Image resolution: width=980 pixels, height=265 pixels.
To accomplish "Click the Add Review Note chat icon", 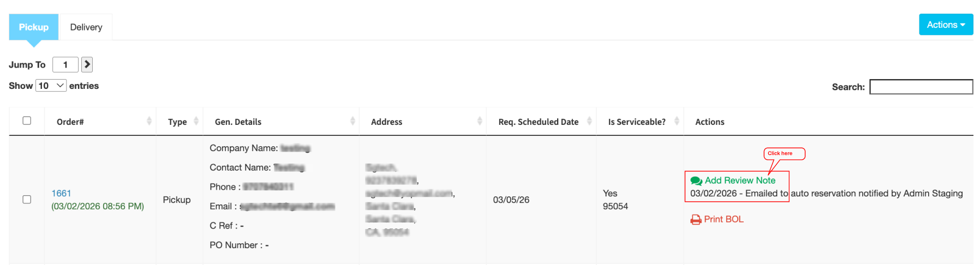I will [696, 180].
